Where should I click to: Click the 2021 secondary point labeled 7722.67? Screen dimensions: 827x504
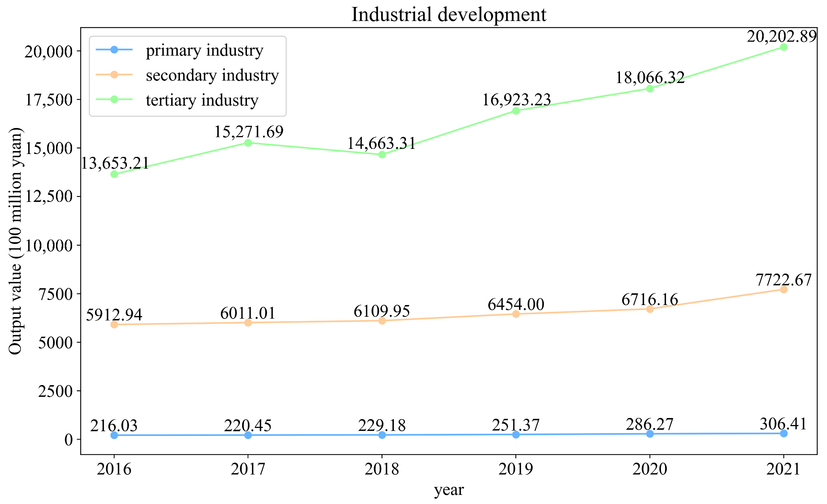[x=783, y=289]
